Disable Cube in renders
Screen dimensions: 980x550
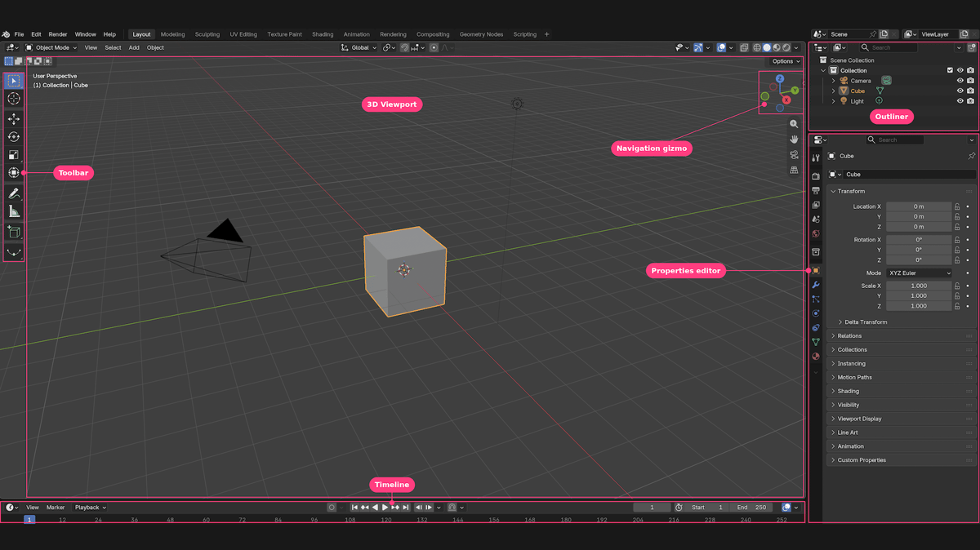coord(970,91)
